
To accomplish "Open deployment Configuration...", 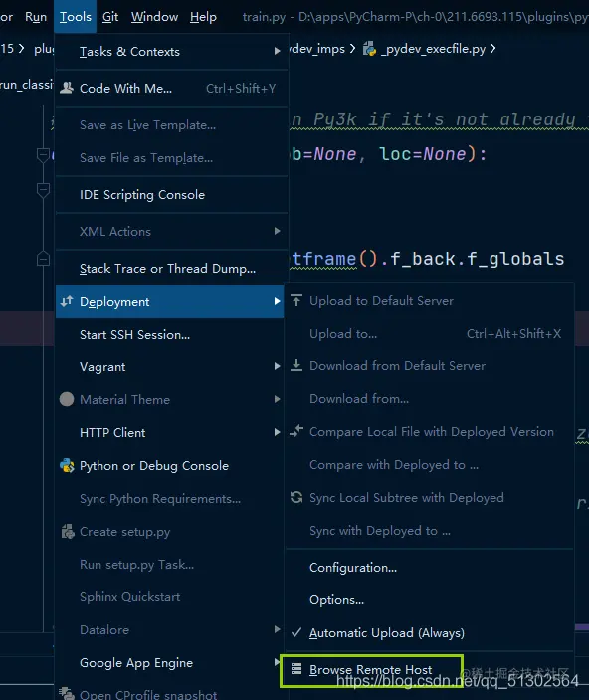I will [429, 567].
